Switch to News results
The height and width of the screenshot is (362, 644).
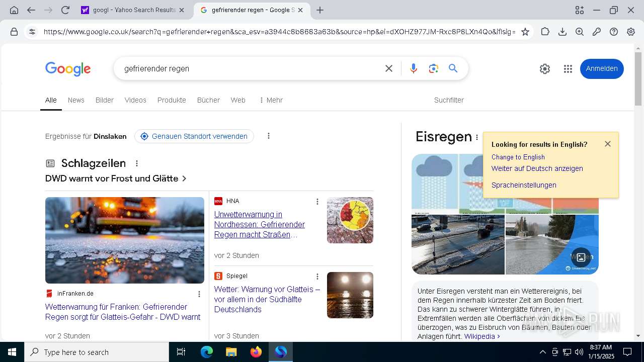coord(76,100)
